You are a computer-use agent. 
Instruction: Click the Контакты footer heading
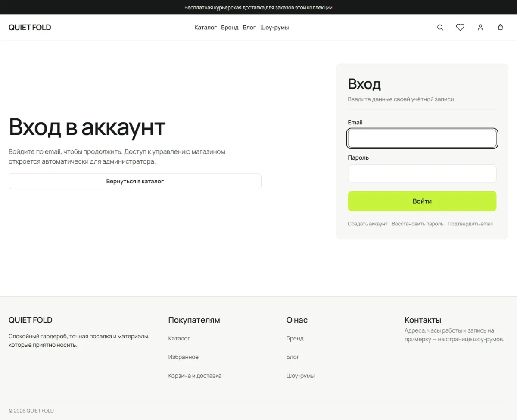tap(423, 320)
